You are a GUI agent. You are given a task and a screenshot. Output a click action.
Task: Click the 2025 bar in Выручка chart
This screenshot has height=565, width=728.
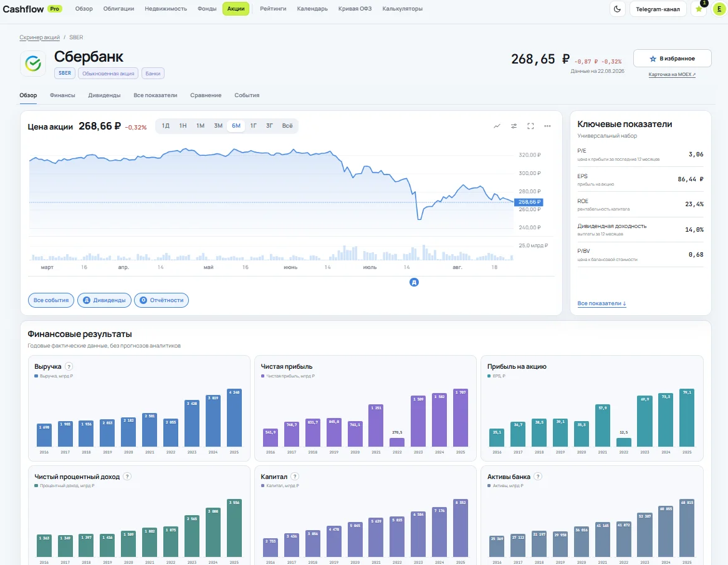[234, 417]
